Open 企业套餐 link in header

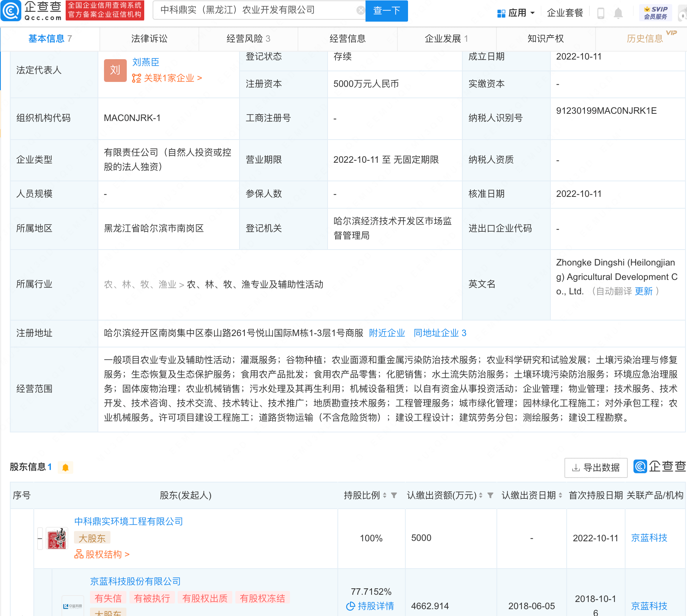pyautogui.click(x=565, y=13)
